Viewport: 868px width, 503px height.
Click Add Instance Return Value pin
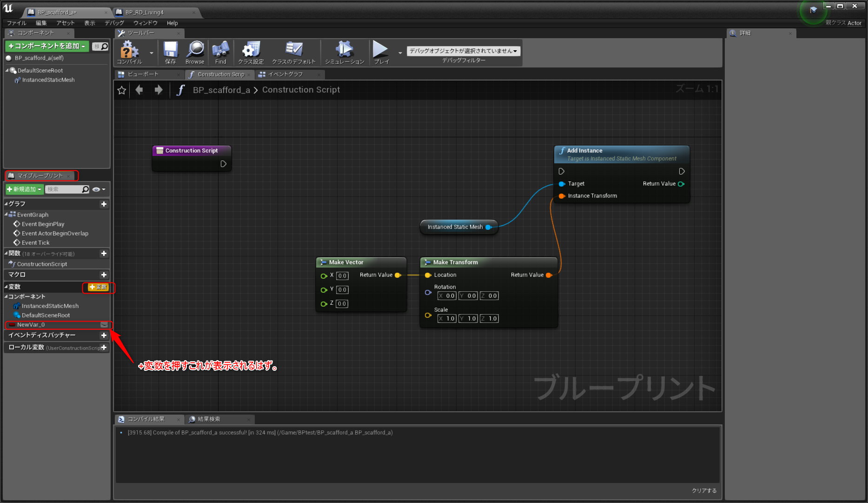681,184
